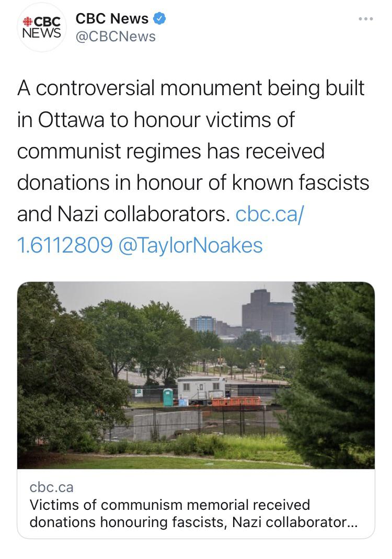Click the green portable toilet in photo

(x=168, y=397)
